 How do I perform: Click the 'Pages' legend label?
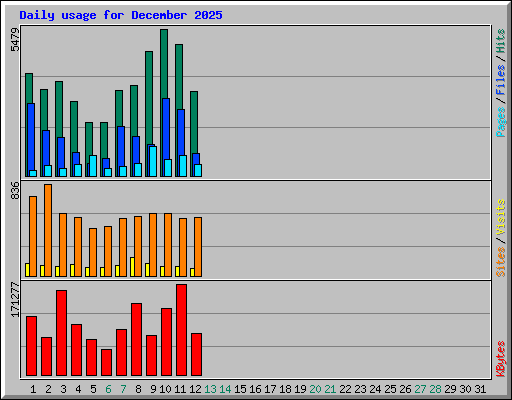501,122
